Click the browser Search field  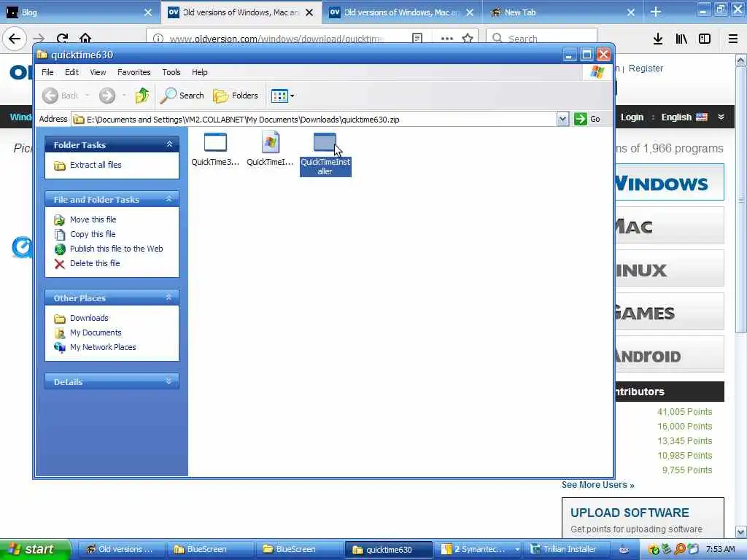click(x=541, y=38)
